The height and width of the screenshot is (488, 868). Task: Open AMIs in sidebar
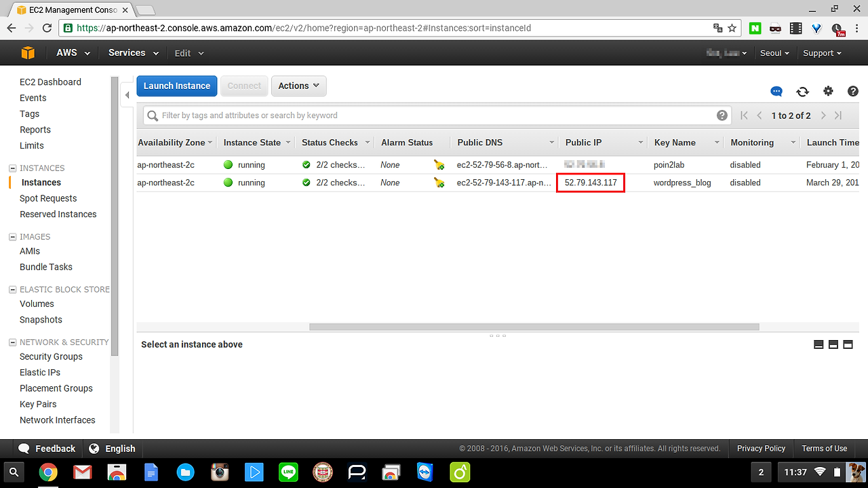pos(30,251)
